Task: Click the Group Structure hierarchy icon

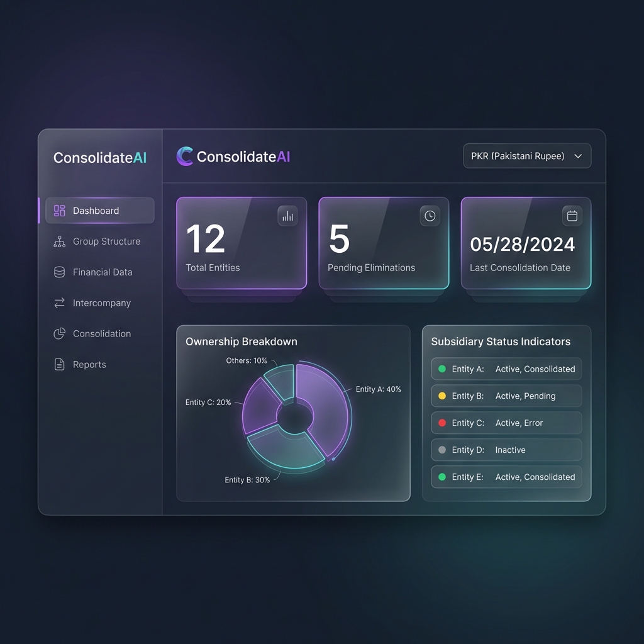Action: click(59, 241)
